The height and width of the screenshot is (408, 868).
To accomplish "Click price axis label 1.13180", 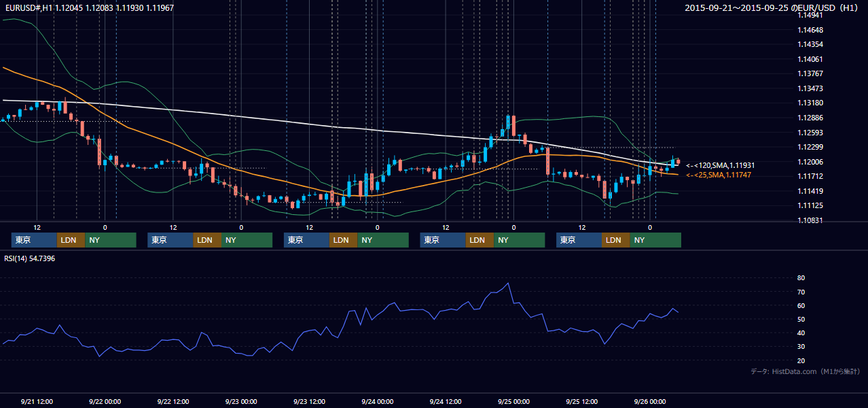I will (x=810, y=103).
